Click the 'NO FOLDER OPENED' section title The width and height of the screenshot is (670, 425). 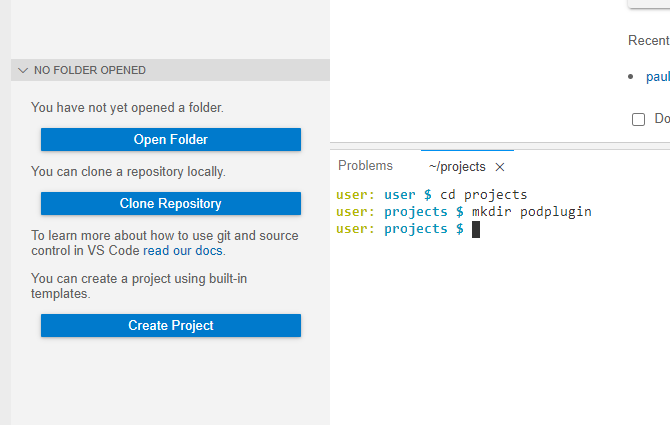tap(90, 71)
